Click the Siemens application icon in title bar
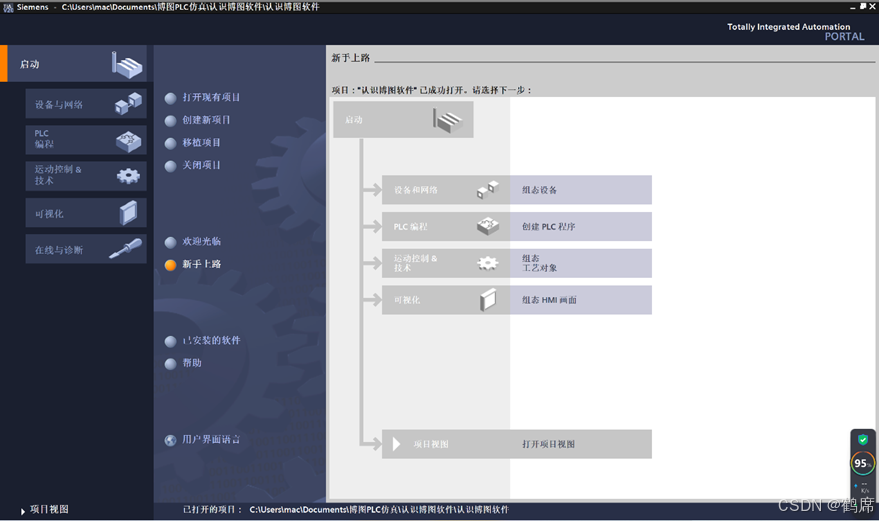This screenshot has height=521, width=879. [8, 7]
